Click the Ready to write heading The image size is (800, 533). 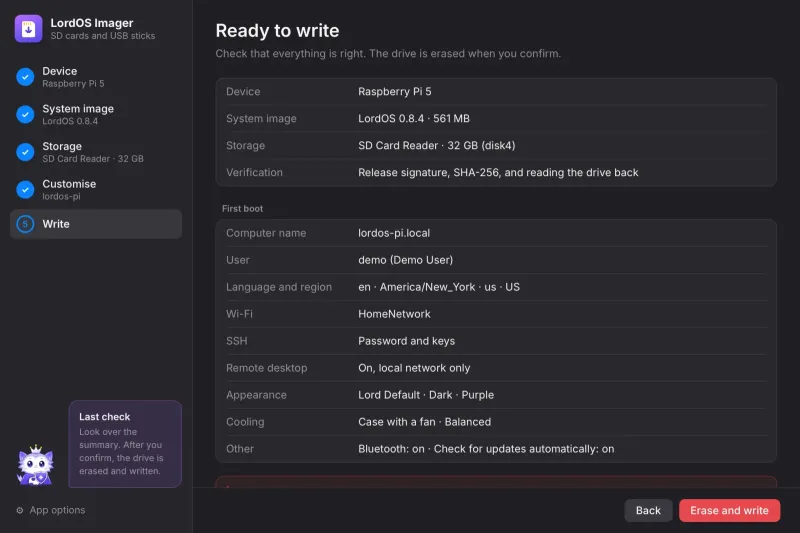coord(277,31)
